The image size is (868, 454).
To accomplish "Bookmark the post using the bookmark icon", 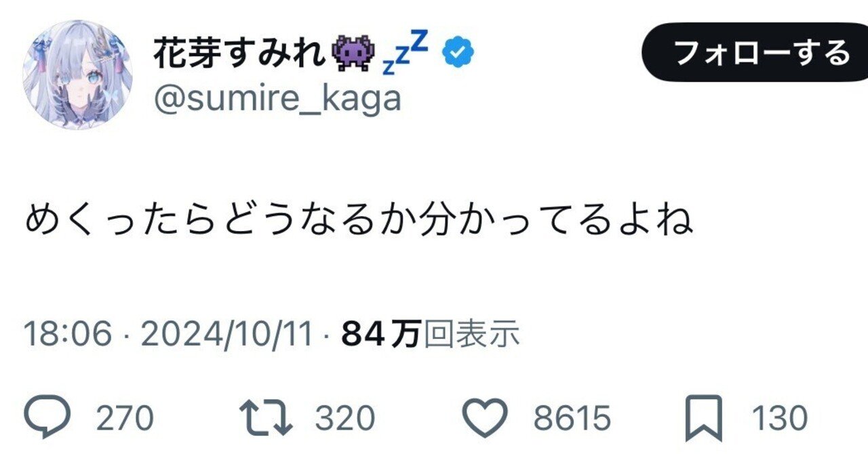I will pyautogui.click(x=705, y=412).
